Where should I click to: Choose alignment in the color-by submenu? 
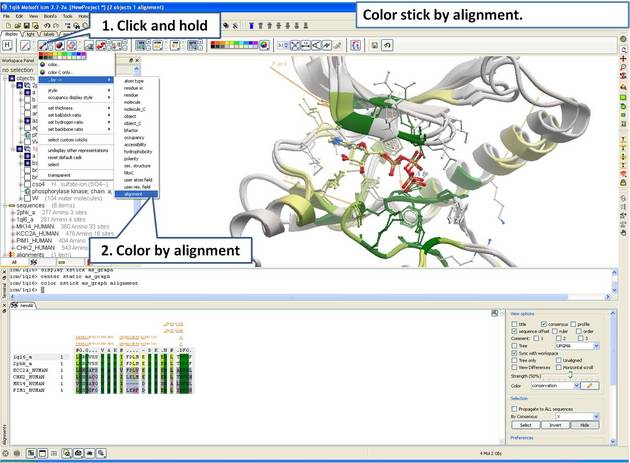pos(133,195)
